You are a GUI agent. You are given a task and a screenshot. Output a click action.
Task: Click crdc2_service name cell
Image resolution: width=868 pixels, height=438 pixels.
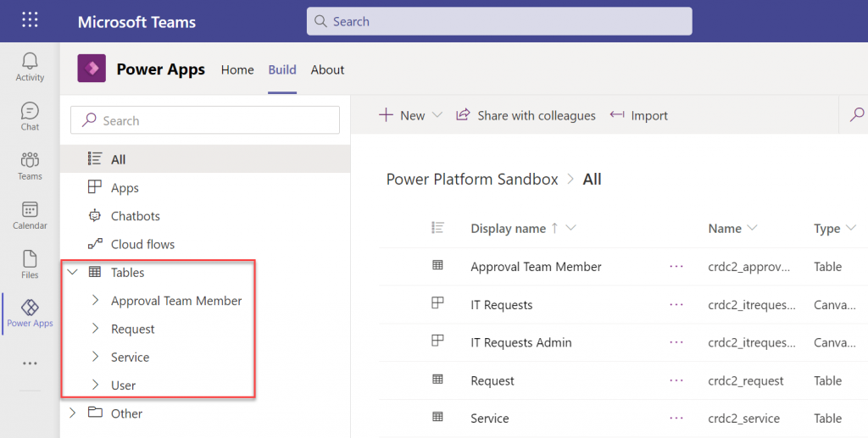click(x=743, y=419)
